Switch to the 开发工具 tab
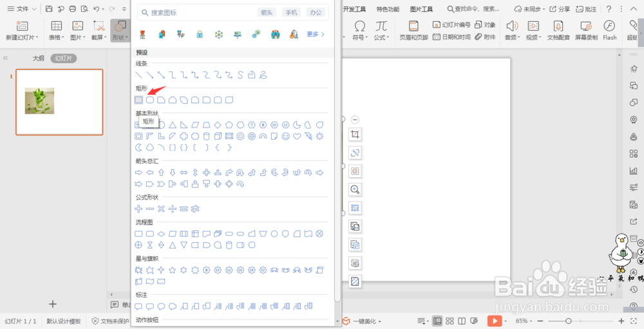 click(x=354, y=9)
